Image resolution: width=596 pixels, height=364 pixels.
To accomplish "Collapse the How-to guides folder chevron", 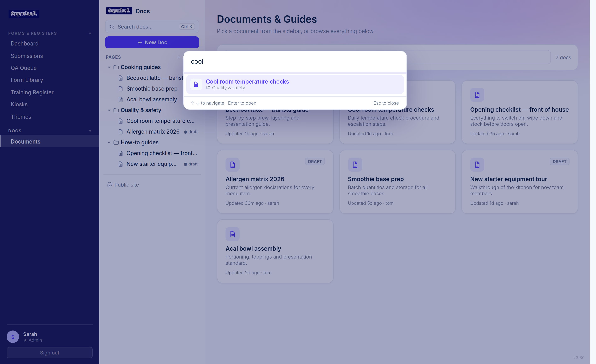I will coord(109,143).
